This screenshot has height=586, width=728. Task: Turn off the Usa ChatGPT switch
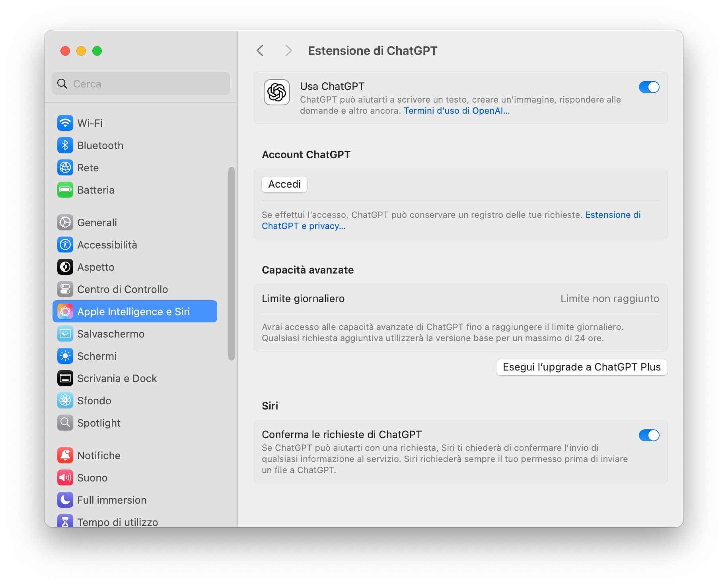(649, 87)
